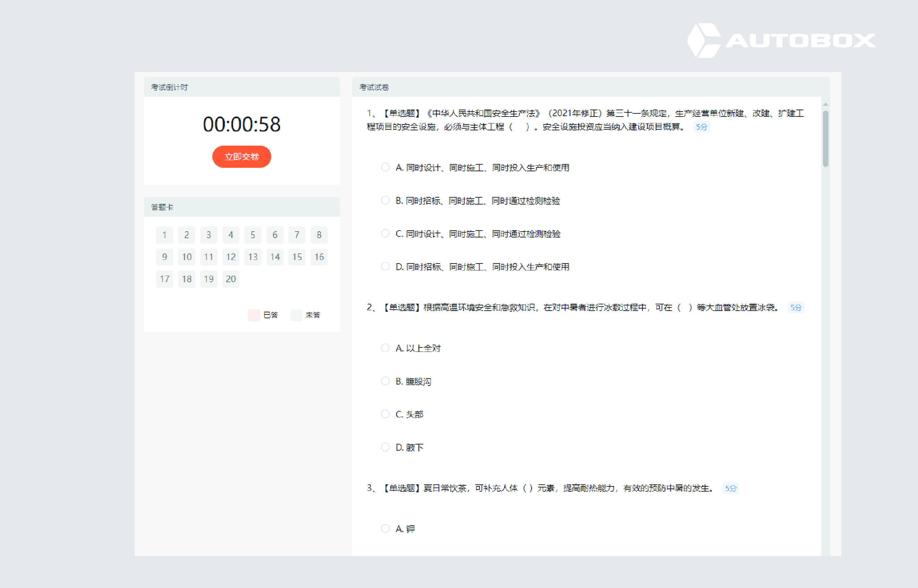Open question 12 from answer card

230,257
